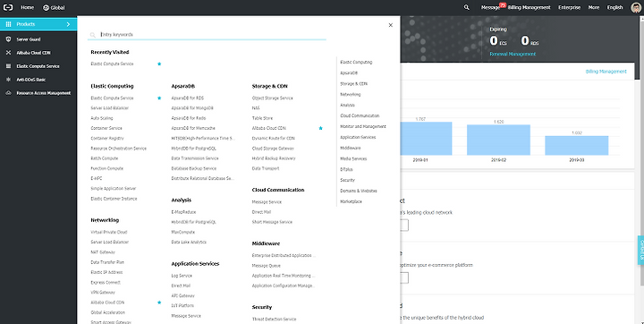The image size is (644, 324).
Task: Click the Products grid icon
Action: click(8, 24)
